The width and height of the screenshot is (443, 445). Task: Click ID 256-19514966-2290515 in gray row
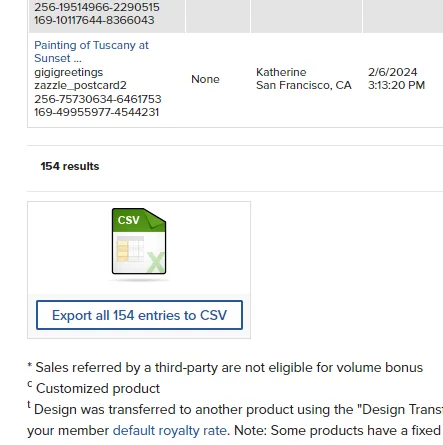pos(97,7)
